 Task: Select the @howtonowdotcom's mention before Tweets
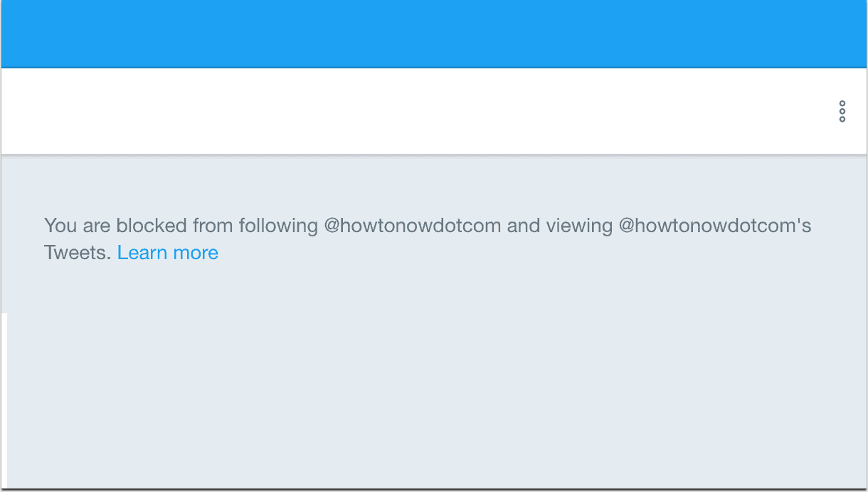click(715, 226)
